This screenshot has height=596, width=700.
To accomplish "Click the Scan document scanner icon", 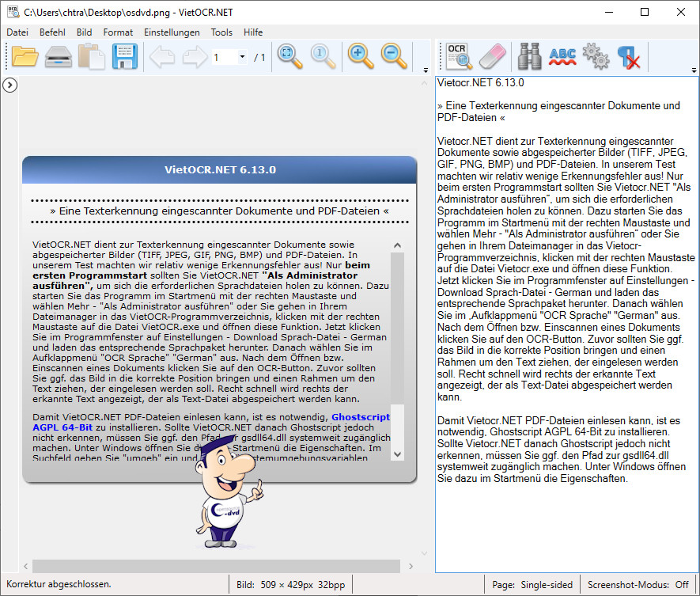I will point(59,56).
